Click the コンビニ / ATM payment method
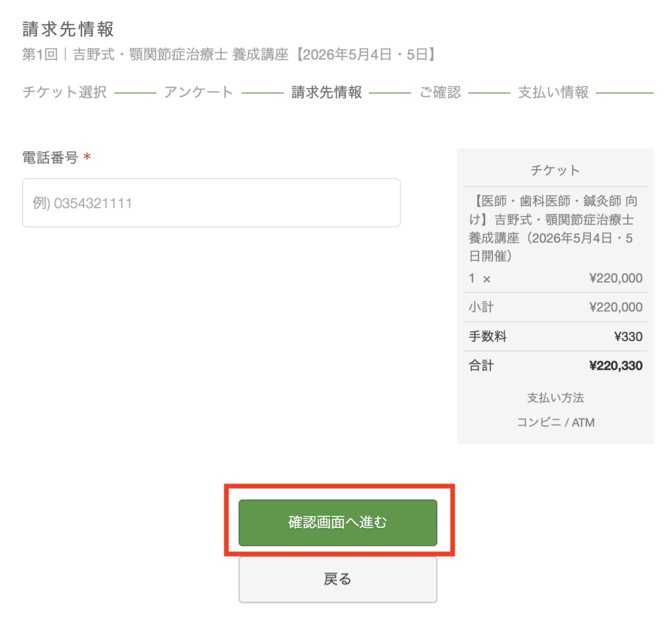The image size is (672, 622). tap(555, 423)
